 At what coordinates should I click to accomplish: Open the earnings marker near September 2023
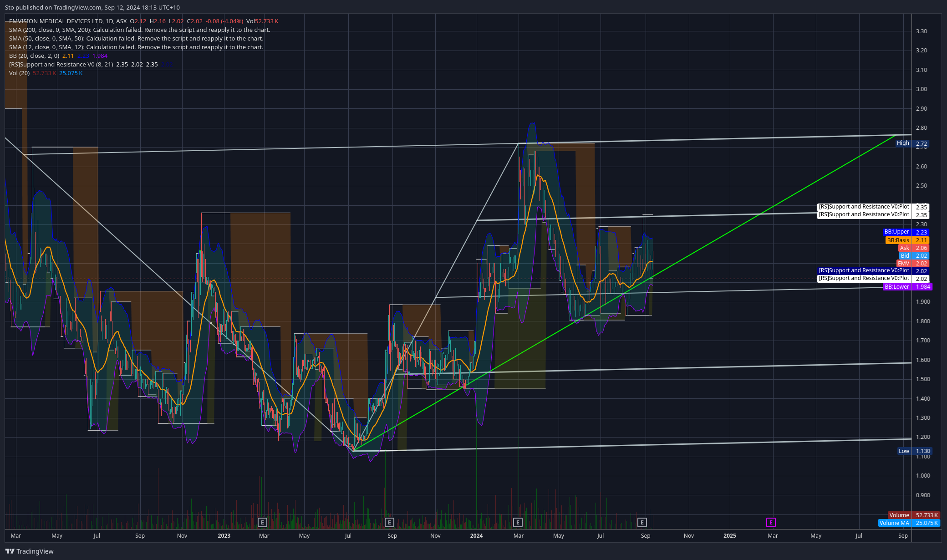pyautogui.click(x=389, y=522)
